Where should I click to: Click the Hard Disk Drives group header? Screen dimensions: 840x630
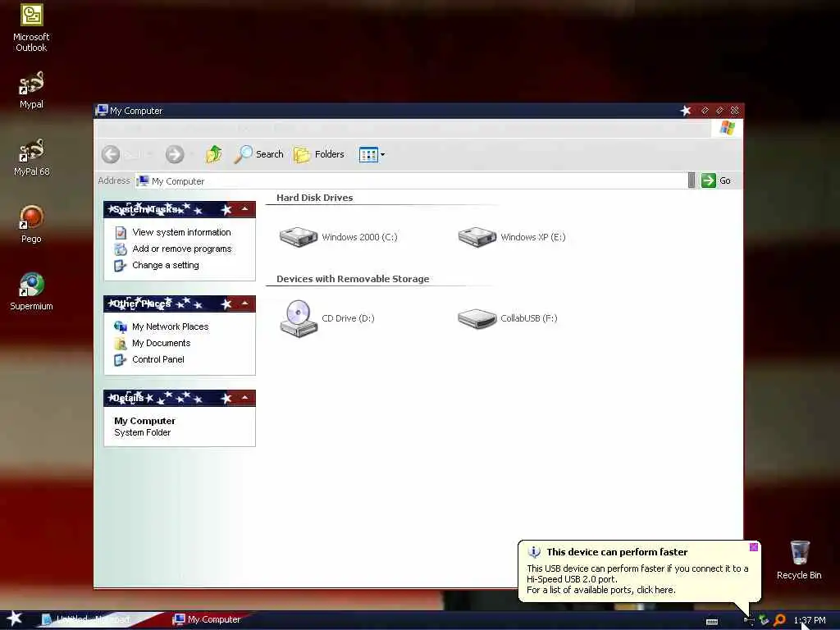(x=314, y=198)
